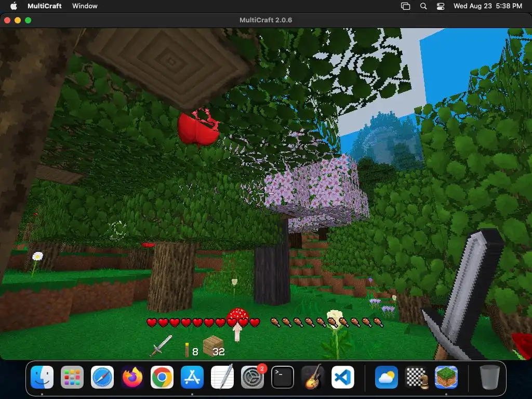Image resolution: width=532 pixels, height=399 pixels.
Task: Open TextEdit from the dock
Action: point(222,377)
